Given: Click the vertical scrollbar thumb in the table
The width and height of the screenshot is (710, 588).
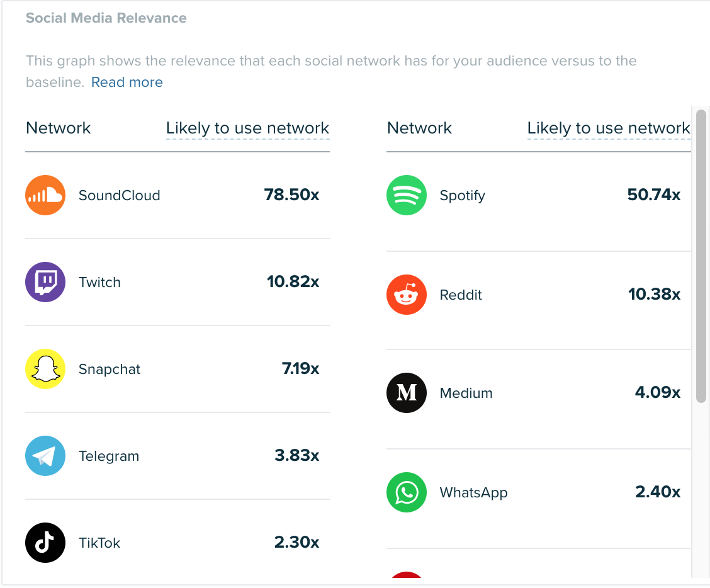Looking at the screenshot, I should (x=701, y=256).
